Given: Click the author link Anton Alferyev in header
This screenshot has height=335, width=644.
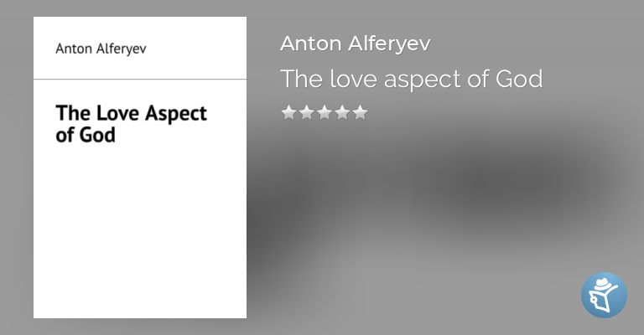Looking at the screenshot, I should 355,44.
